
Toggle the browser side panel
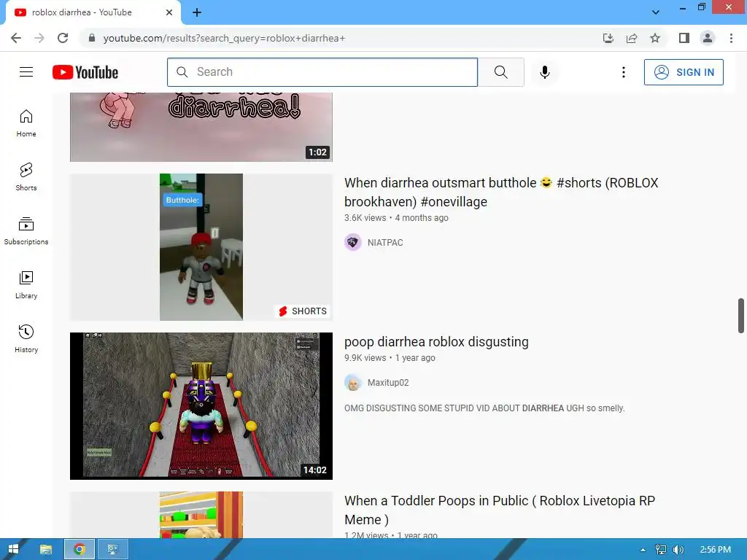(x=684, y=38)
